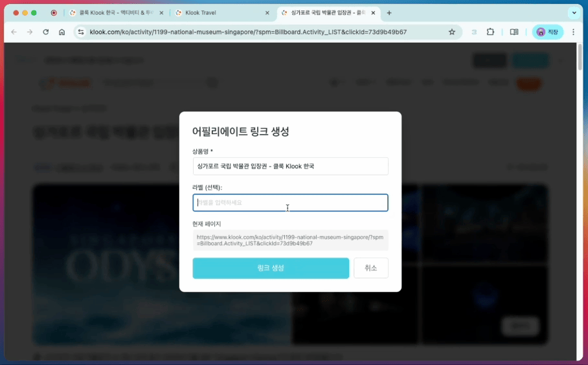
Task: Open the 직장 profile button
Action: point(547,32)
